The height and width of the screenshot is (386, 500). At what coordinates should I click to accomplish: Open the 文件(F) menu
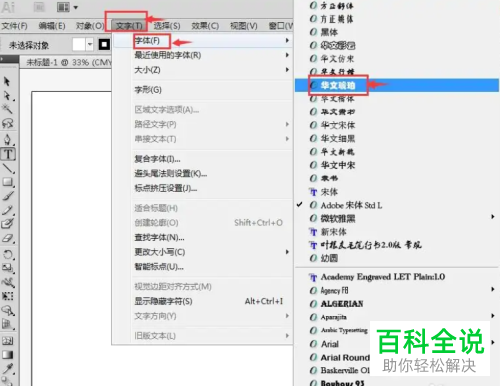[x=15, y=26]
